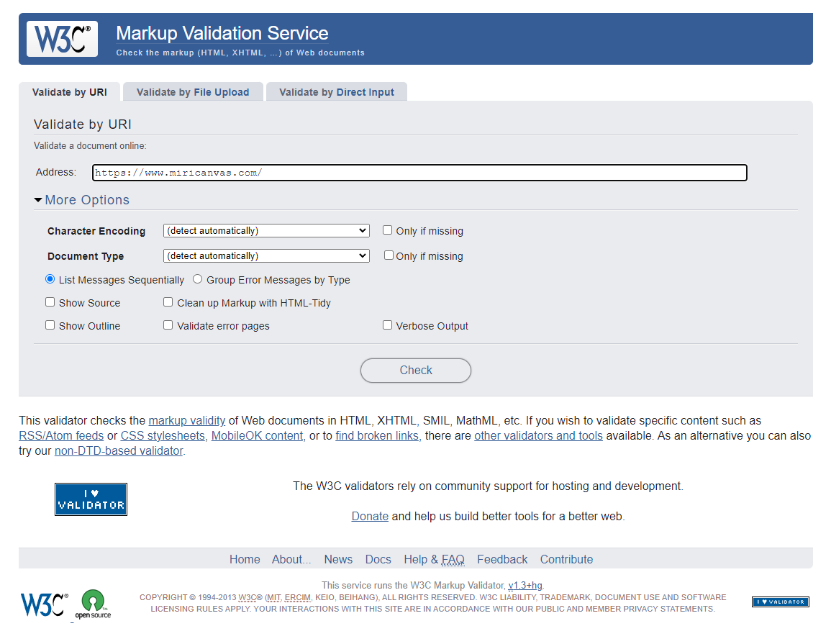The image size is (831, 644).
Task: Open the RSS/Atom feeds link
Action: [61, 436]
